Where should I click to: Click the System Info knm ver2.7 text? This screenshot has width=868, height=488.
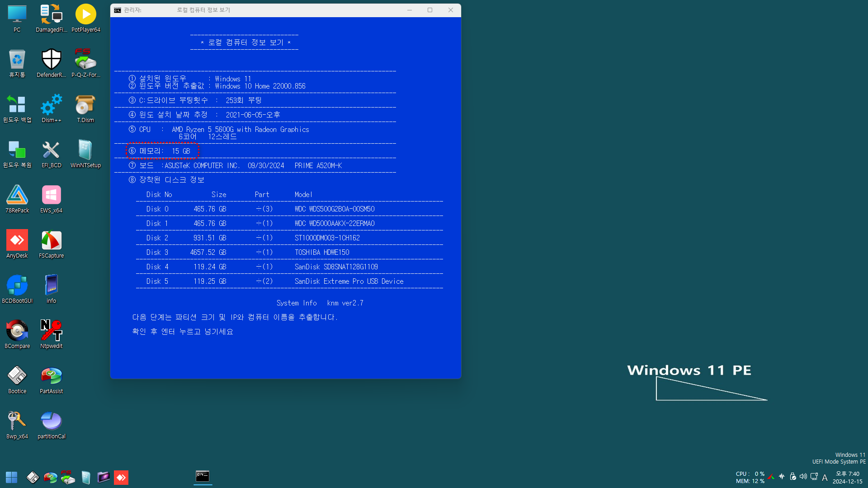pyautogui.click(x=320, y=303)
